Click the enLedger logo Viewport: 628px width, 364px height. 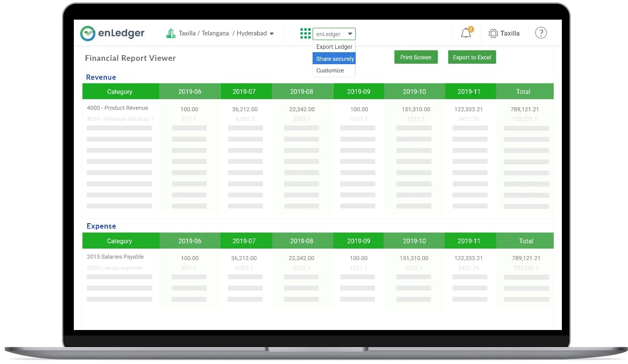[112, 34]
